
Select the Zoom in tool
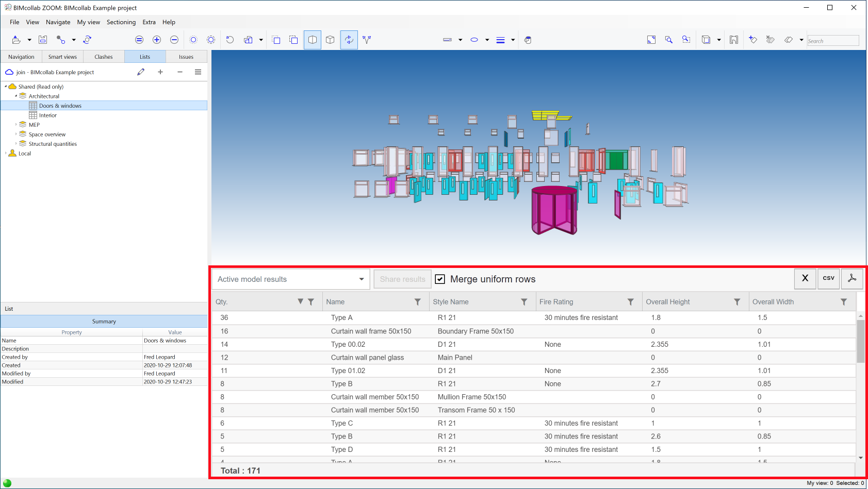[157, 40]
